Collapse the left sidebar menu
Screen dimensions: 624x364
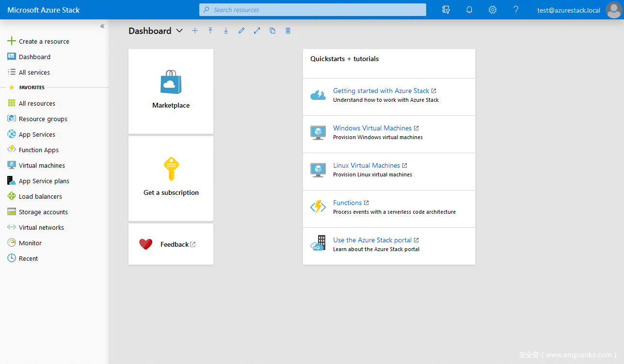(102, 26)
